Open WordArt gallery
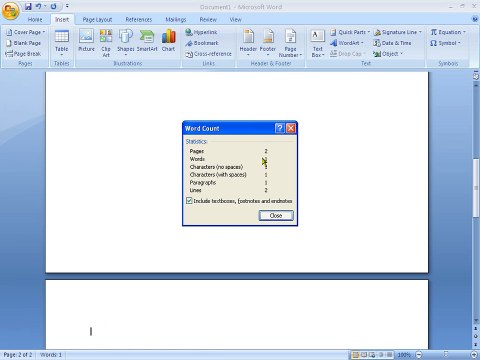Viewport: 480px width, 360px height. pos(347,43)
